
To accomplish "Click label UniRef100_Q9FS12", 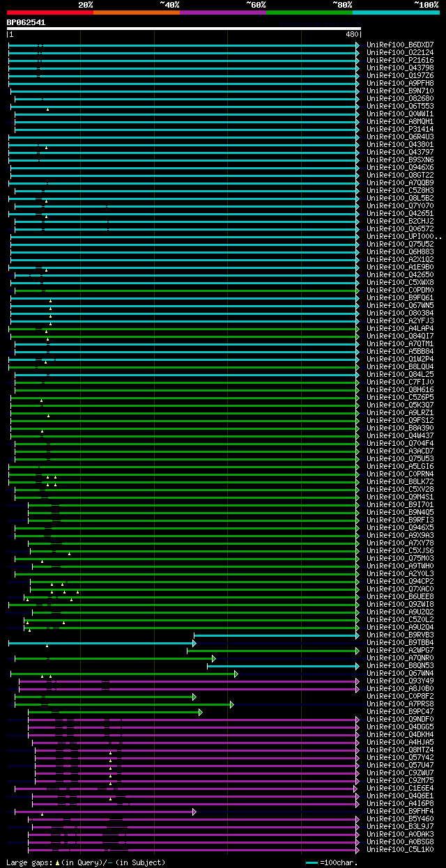I will pos(401,420).
